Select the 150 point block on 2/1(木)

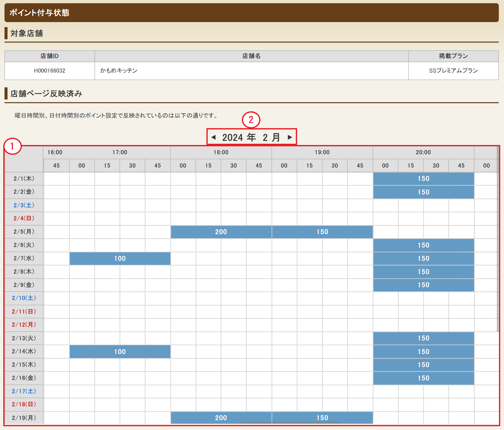(423, 179)
